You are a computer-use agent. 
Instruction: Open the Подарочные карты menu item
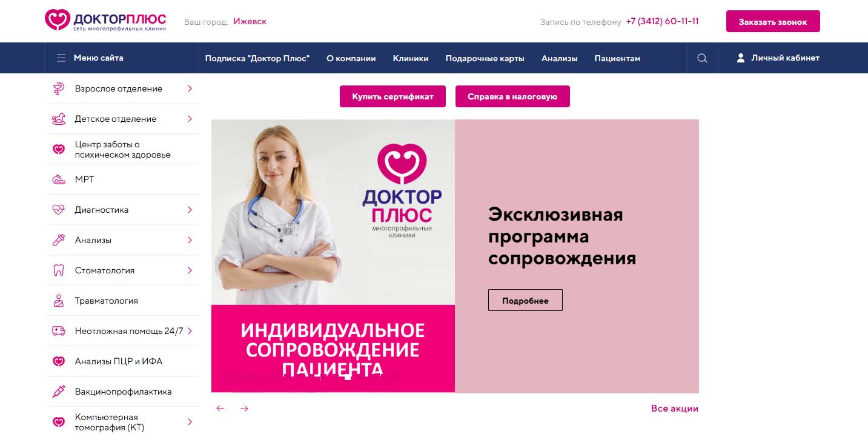tap(485, 58)
